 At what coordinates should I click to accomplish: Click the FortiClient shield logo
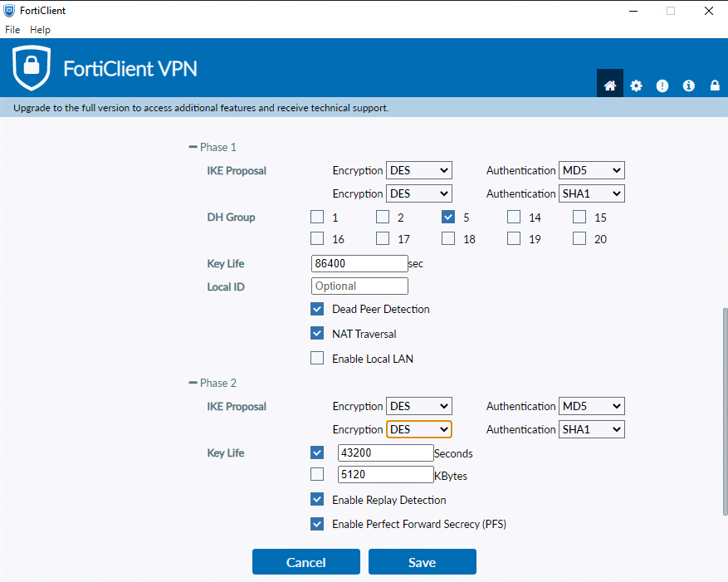32,68
